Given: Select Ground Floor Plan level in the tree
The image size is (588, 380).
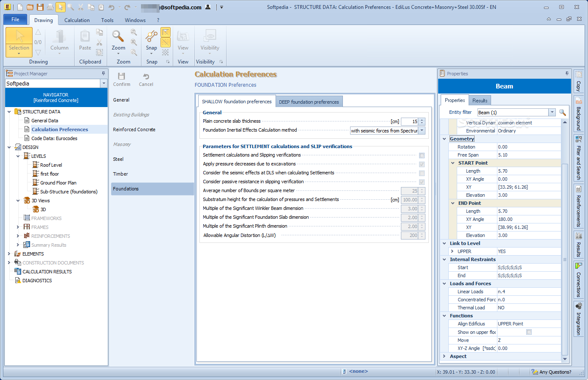Looking at the screenshot, I should [x=58, y=183].
